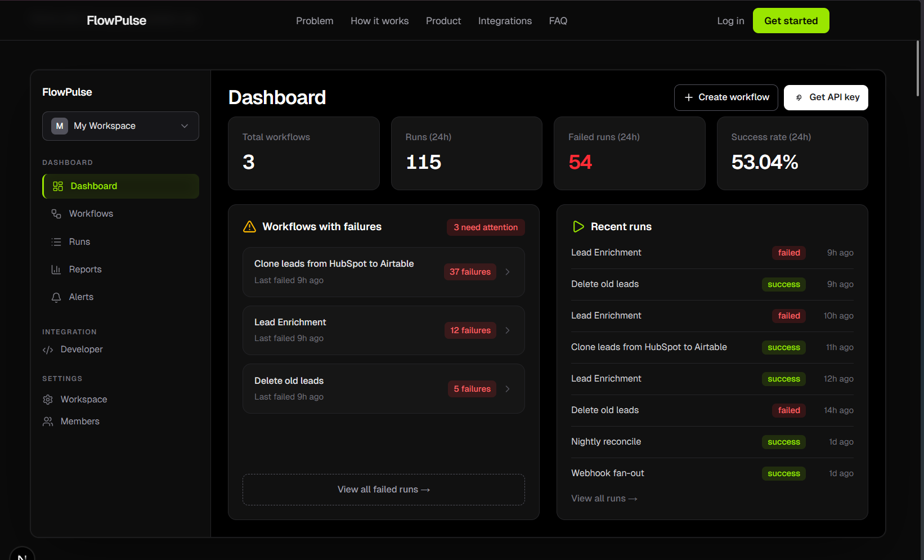Screen dimensions: 924x560
Task: Click the play icon beside Recent runs
Action: (578, 227)
